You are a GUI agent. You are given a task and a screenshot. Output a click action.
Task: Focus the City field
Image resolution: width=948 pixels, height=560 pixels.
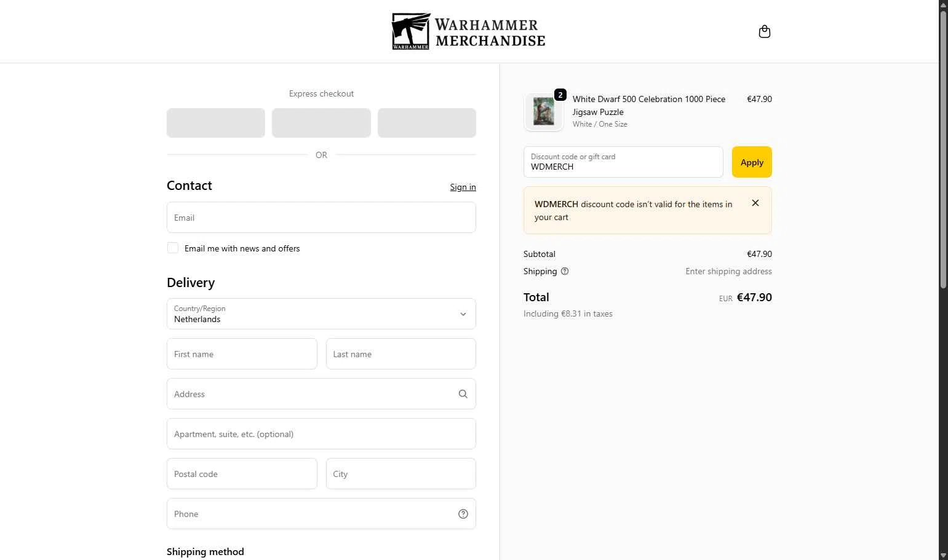point(401,474)
